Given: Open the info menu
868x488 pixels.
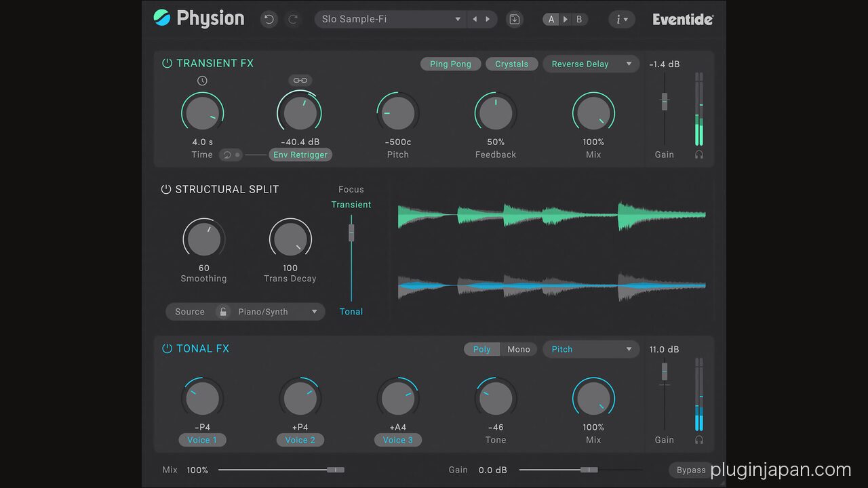Looking at the screenshot, I should point(621,19).
